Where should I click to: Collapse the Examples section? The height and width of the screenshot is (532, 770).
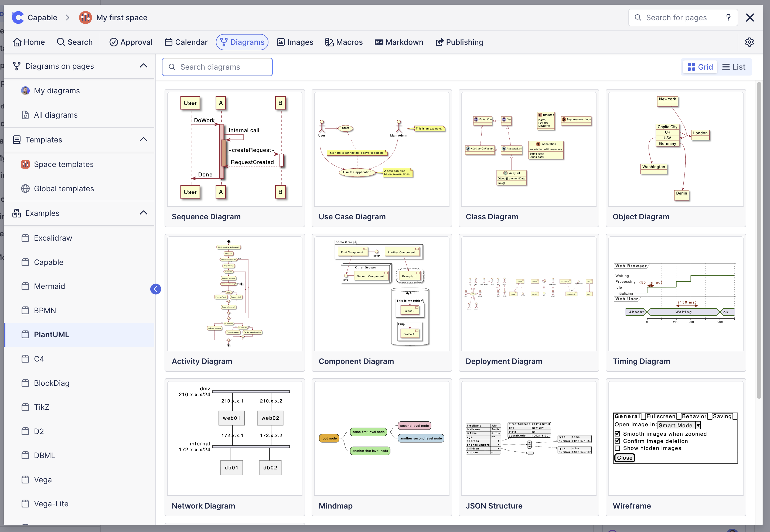143,213
